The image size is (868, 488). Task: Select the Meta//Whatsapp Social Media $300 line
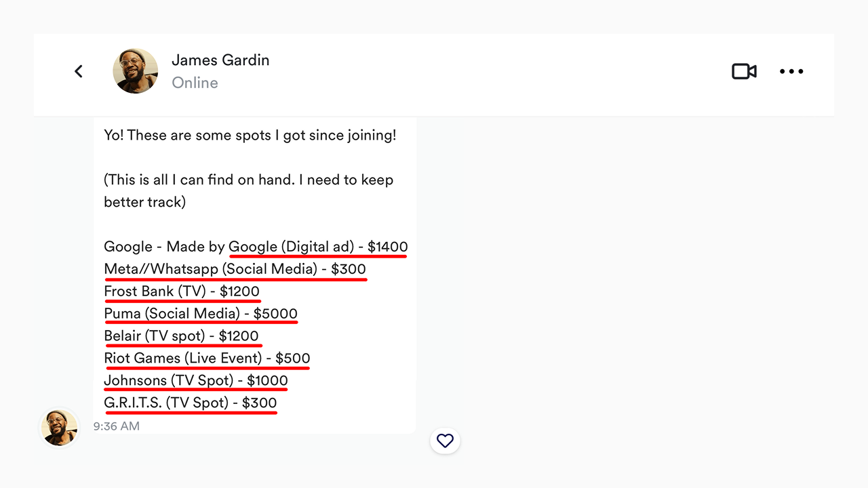click(235, 269)
